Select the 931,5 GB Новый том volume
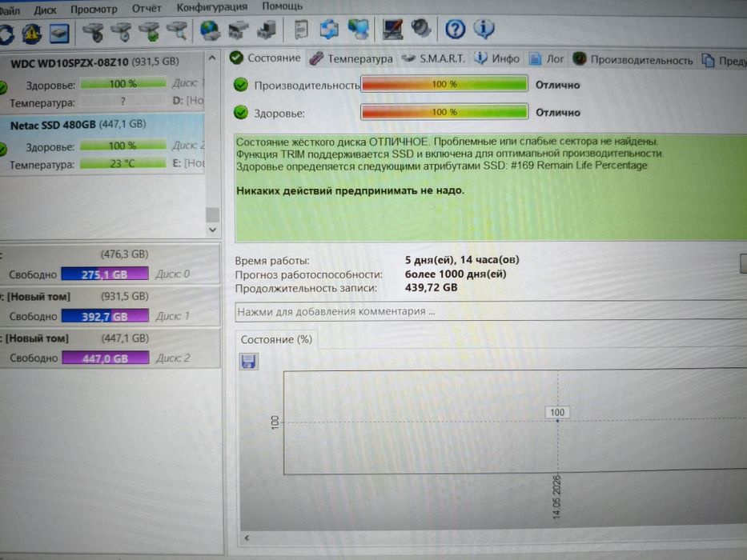The image size is (747, 560). click(x=110, y=306)
